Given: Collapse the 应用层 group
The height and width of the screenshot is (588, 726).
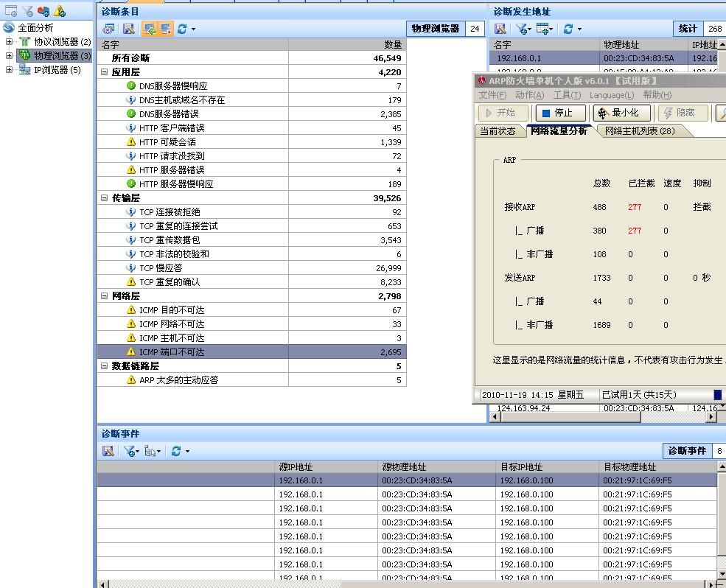Looking at the screenshot, I should pos(105,72).
